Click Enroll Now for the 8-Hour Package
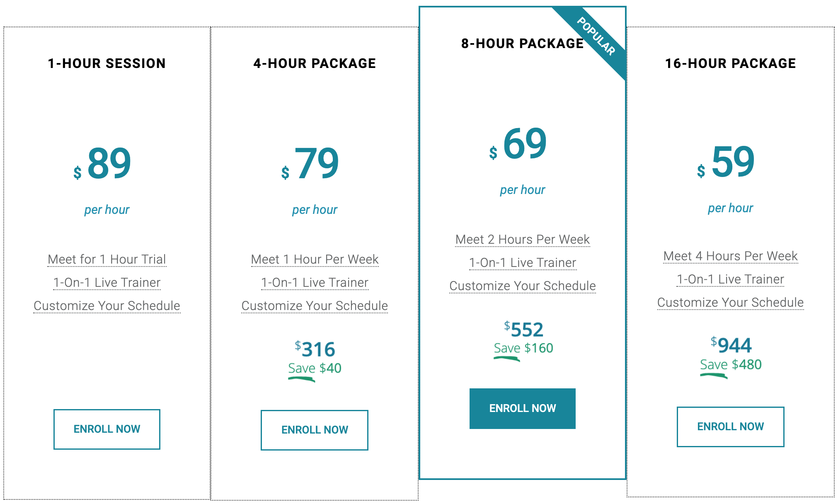838x504 pixels. 522,408
